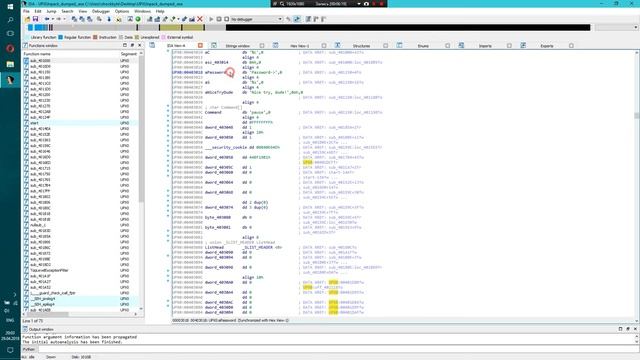This screenshot has height=360, width=640.
Task: Open the forward-navigation history dropdown arrow
Action: 64,19
